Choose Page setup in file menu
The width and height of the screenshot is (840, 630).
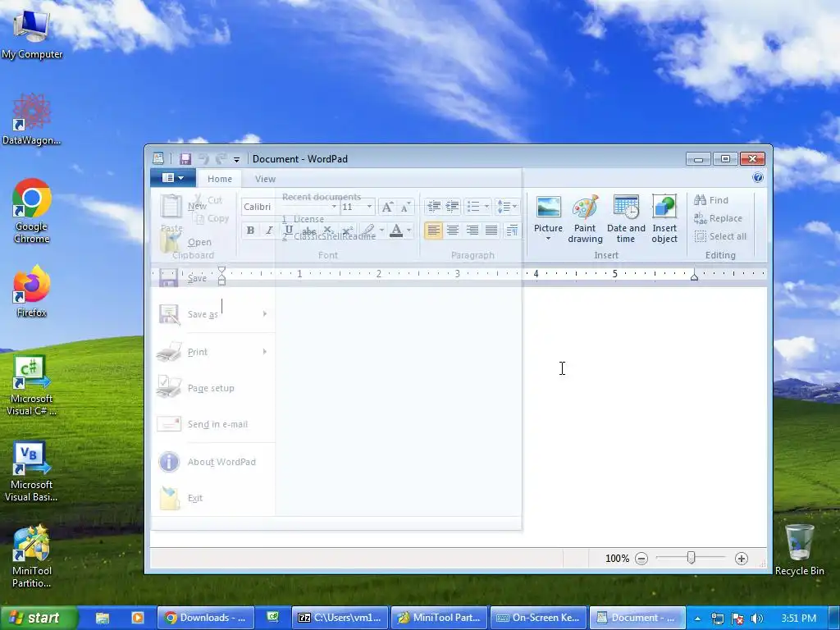[213, 388]
